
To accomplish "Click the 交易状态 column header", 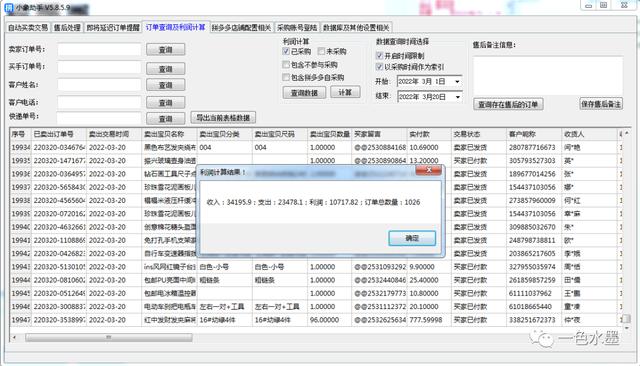I will click(478, 134).
